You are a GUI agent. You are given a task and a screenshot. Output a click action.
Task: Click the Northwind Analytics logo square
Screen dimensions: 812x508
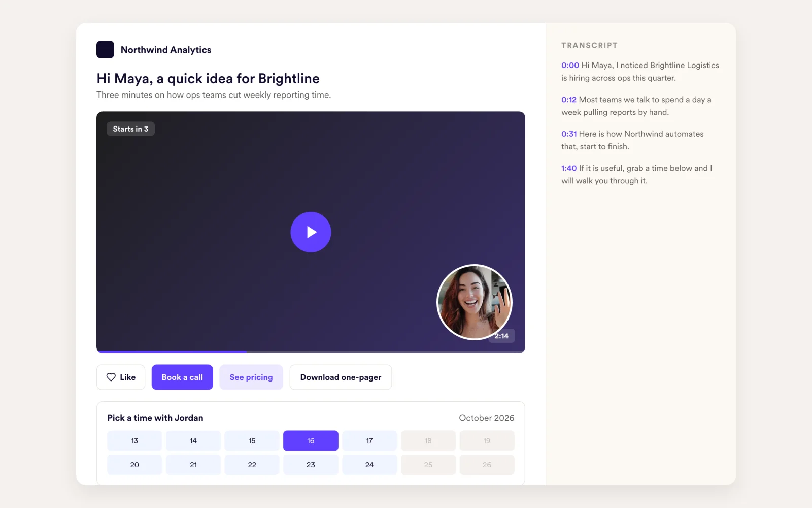[x=105, y=50]
